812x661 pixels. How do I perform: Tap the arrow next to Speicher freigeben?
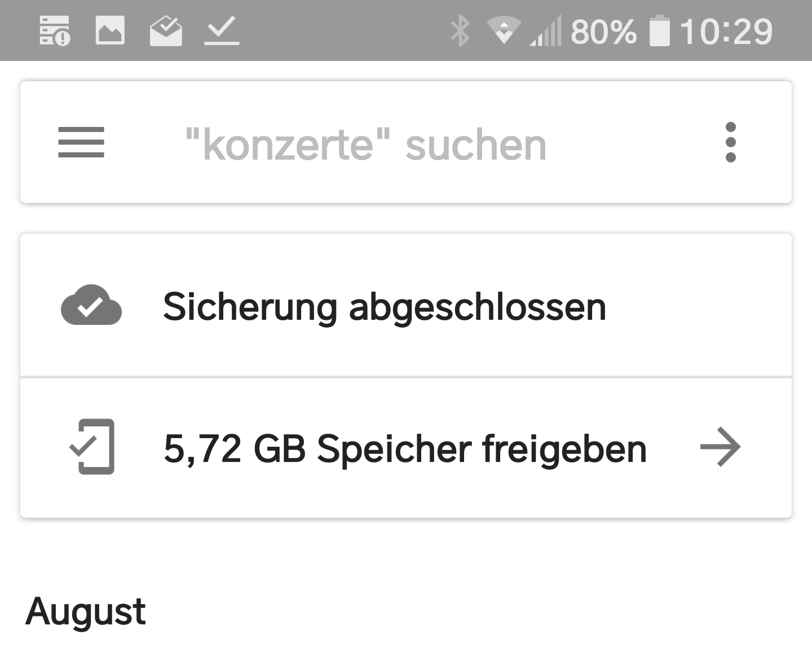tap(720, 447)
